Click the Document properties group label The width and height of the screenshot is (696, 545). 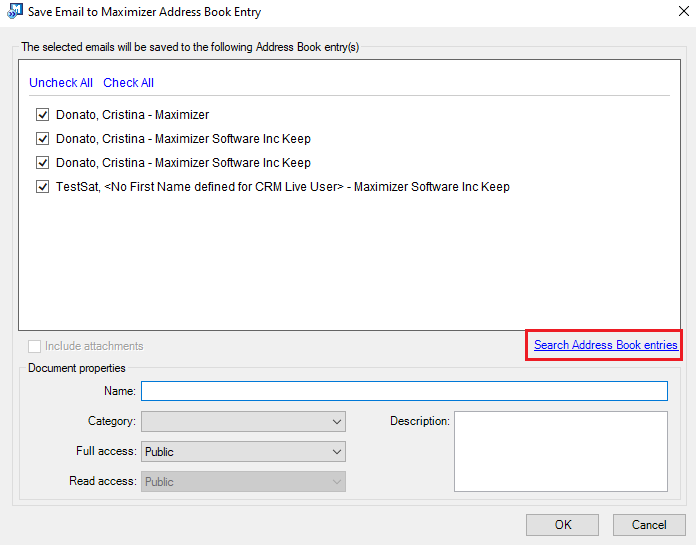point(77,368)
